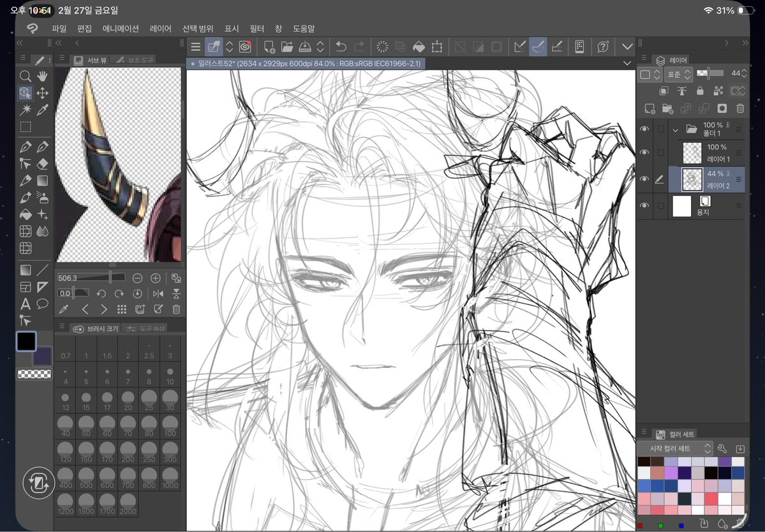Viewport: 765px width, 532px height.
Task: Toggle snap to grid in command bar
Action: click(556, 47)
